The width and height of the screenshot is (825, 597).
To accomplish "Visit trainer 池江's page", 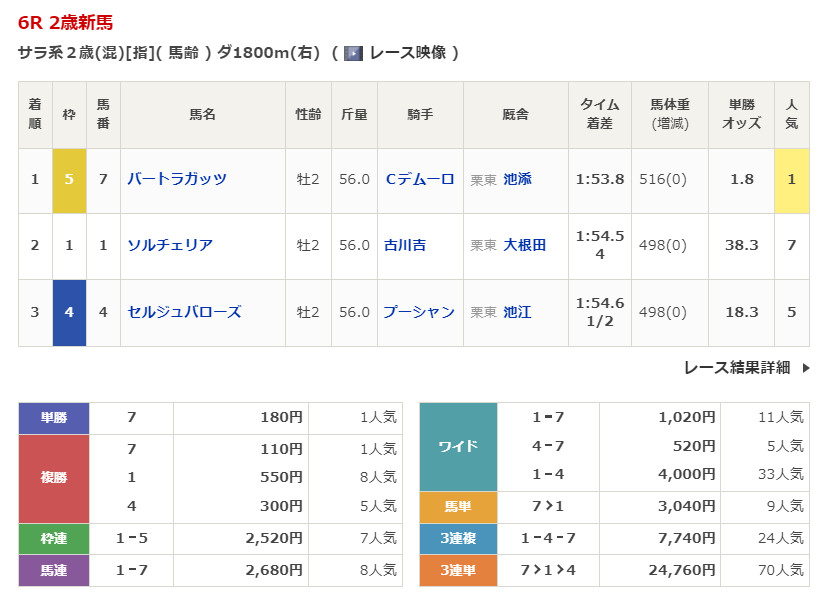I will (517, 312).
